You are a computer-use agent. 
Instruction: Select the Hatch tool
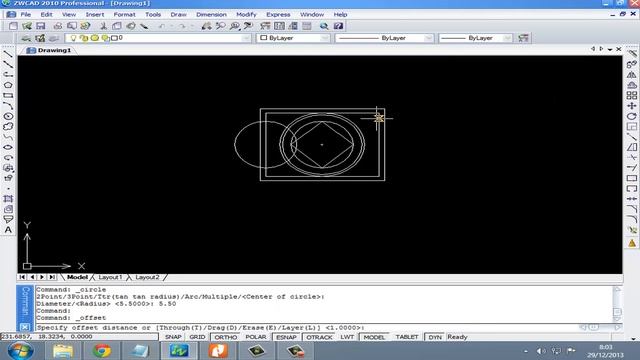click(8, 199)
